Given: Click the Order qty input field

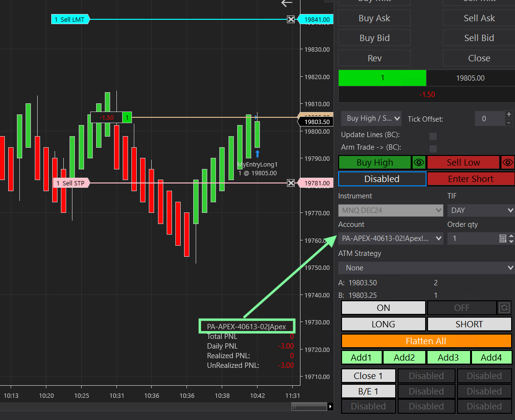Looking at the screenshot, I should [x=472, y=238].
